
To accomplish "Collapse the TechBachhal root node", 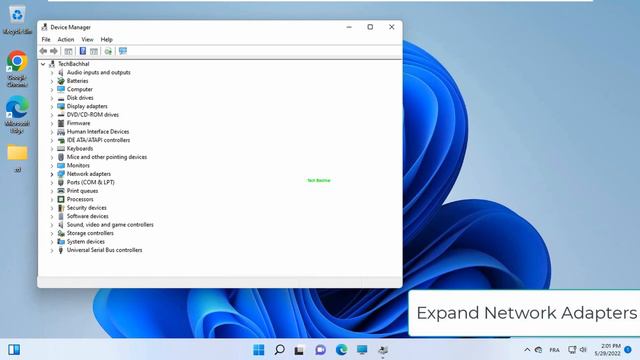I will coord(43,64).
